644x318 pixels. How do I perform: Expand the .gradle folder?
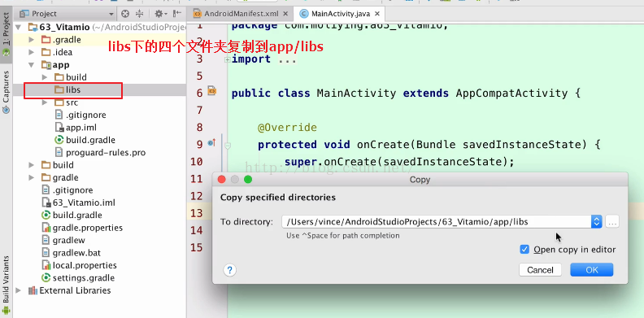pos(32,40)
